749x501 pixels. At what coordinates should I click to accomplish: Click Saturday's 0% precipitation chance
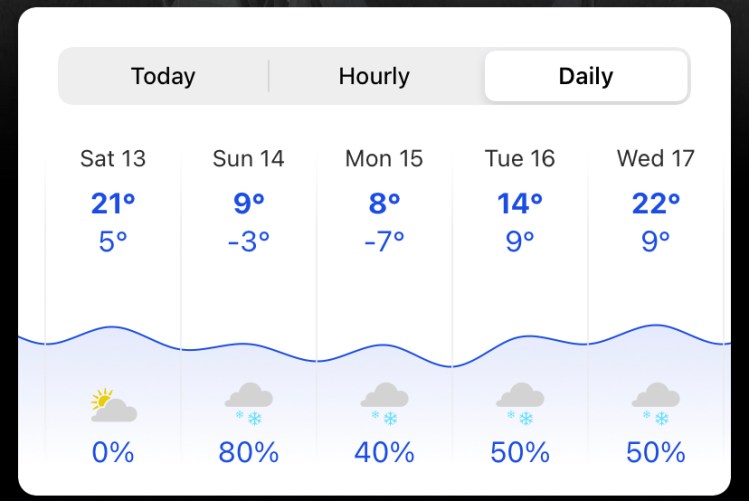113,453
